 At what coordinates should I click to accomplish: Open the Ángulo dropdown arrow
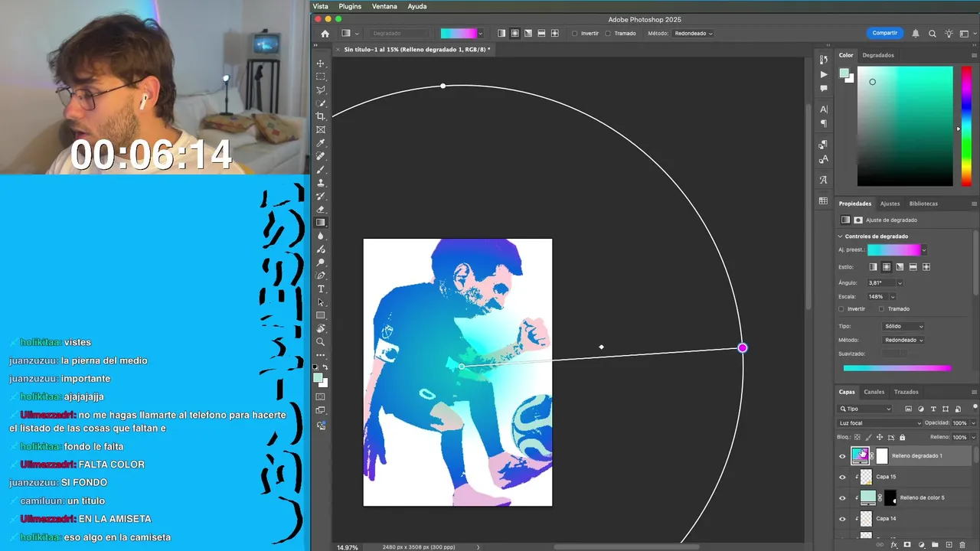point(900,283)
